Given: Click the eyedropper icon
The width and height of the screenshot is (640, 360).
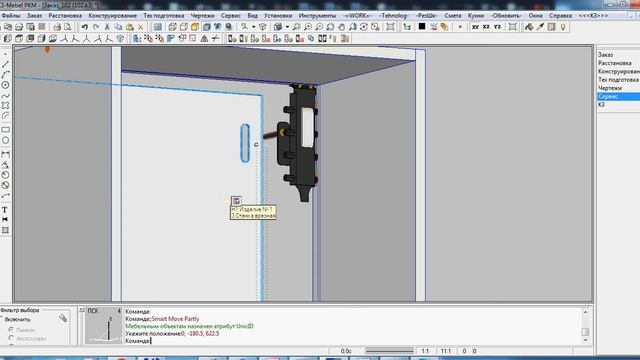Looking at the screenshot, I should click(540, 27).
